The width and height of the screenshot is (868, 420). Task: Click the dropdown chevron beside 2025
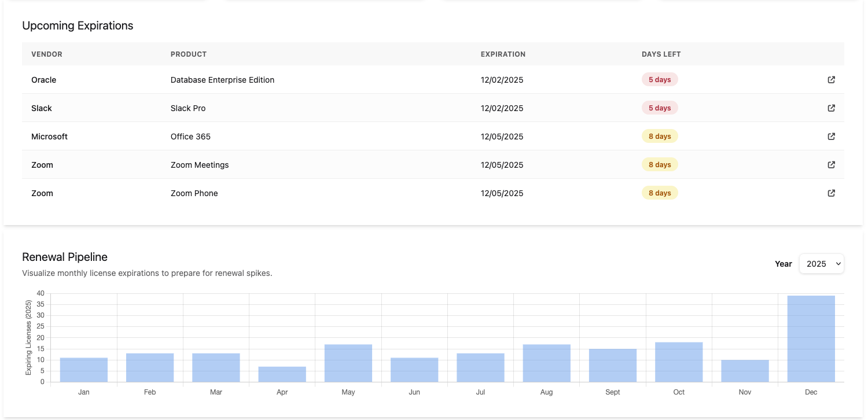(x=837, y=264)
